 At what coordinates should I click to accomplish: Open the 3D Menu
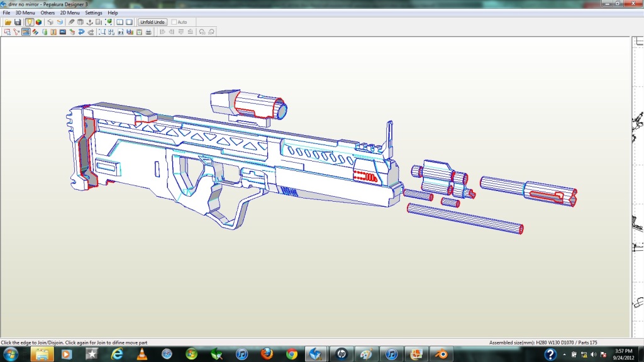(25, 13)
